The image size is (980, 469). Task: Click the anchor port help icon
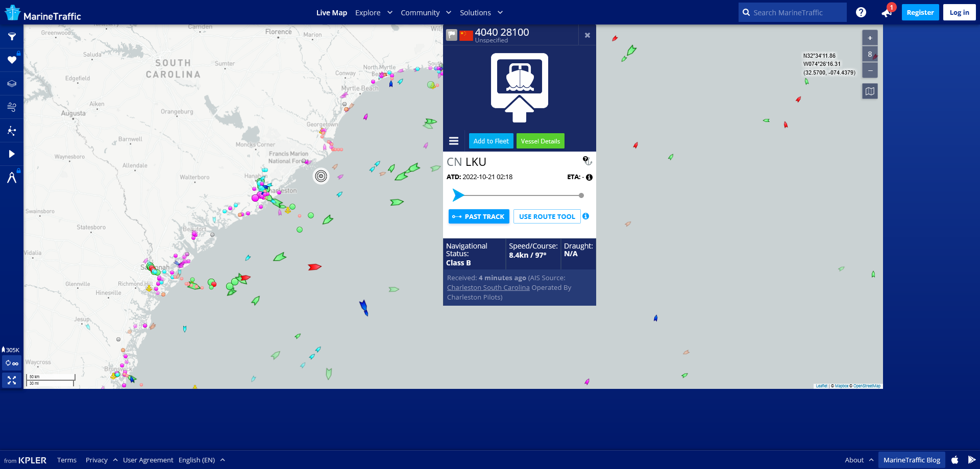587,161
